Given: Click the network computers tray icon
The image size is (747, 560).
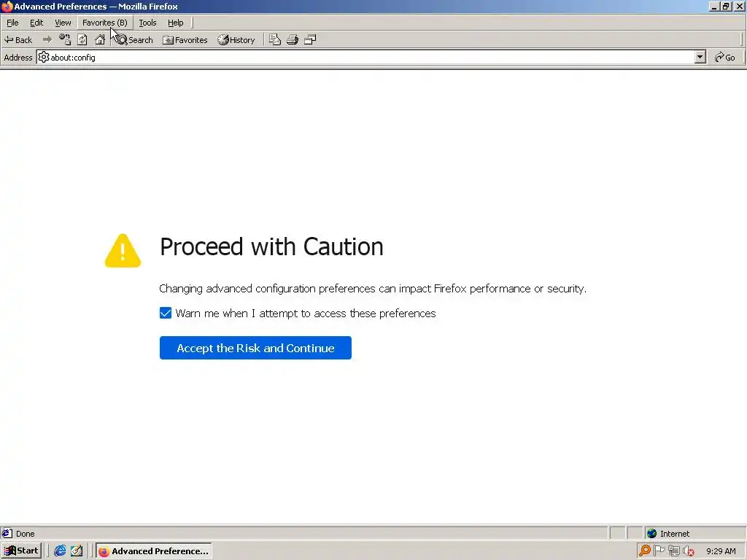Looking at the screenshot, I should [673, 551].
